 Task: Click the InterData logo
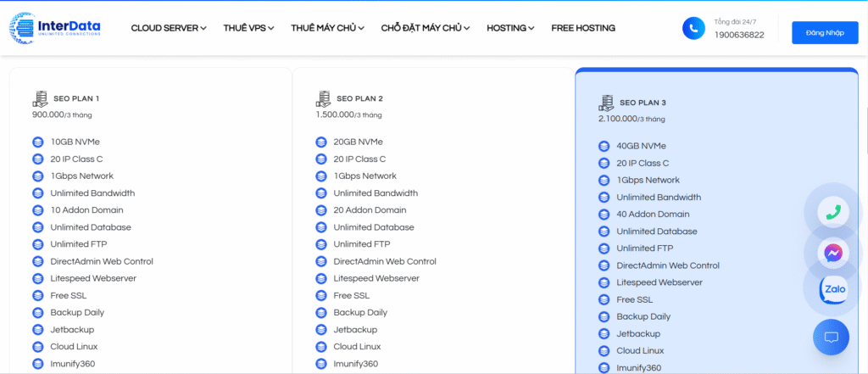[56, 28]
